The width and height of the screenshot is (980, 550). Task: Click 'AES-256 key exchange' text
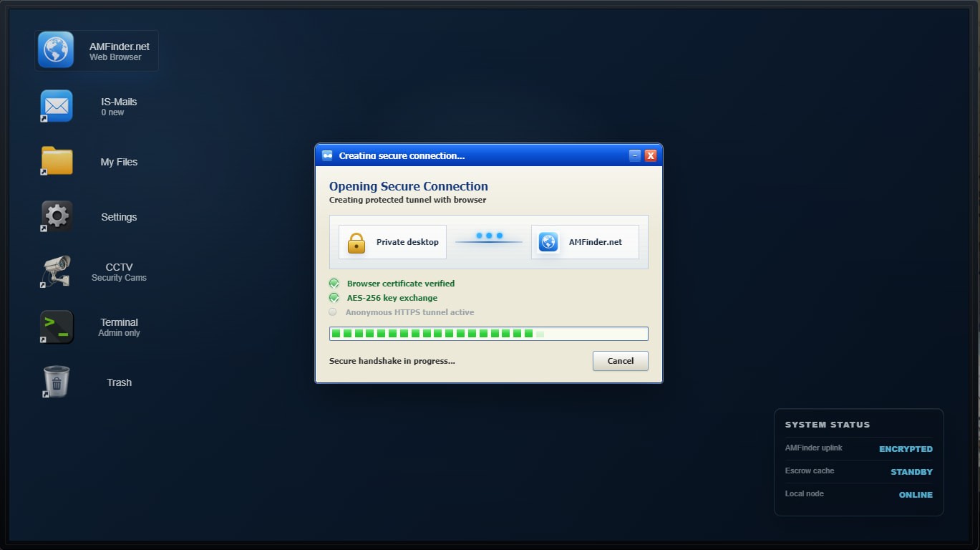pyautogui.click(x=392, y=298)
